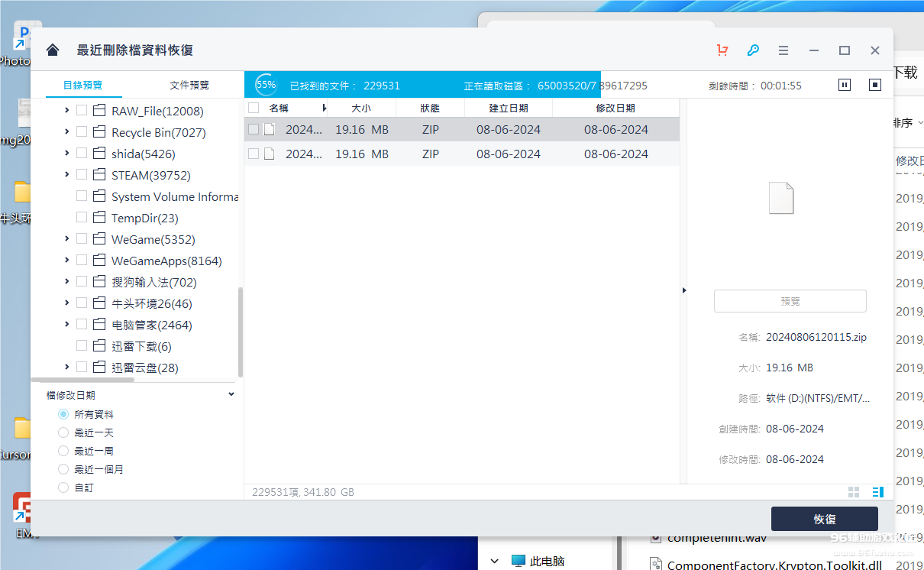924x570 pixels.
Task: Click the 恢復 recover button
Action: 824,519
